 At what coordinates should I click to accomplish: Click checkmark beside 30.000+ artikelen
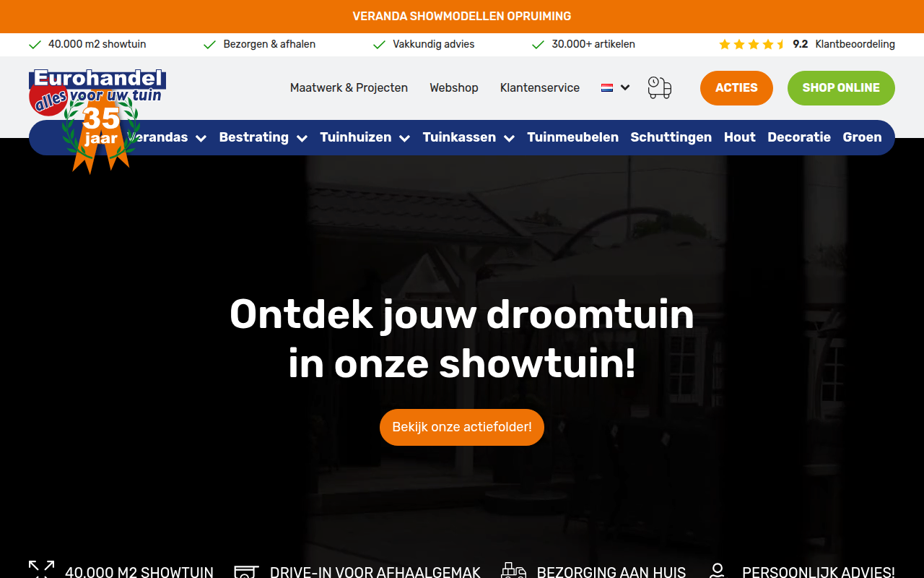pos(538,45)
